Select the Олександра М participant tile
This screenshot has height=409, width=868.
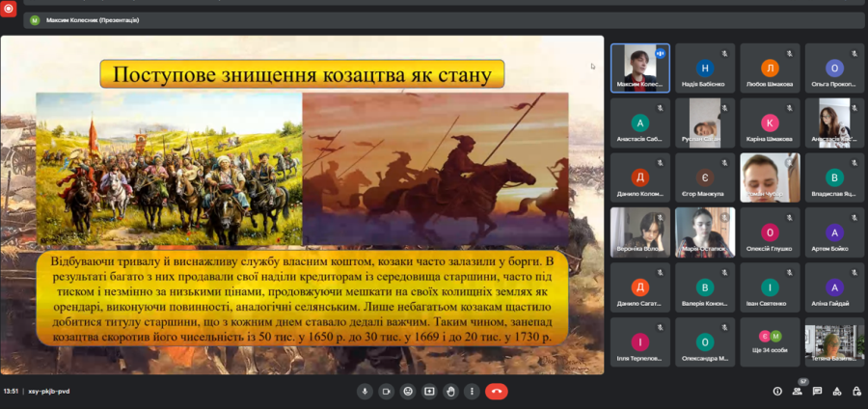705,342
